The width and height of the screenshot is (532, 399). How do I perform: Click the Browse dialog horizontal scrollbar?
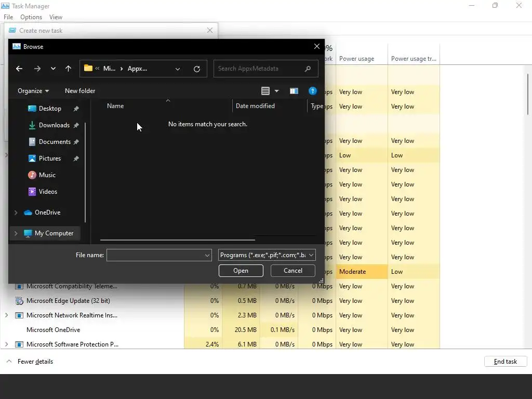coord(178,240)
